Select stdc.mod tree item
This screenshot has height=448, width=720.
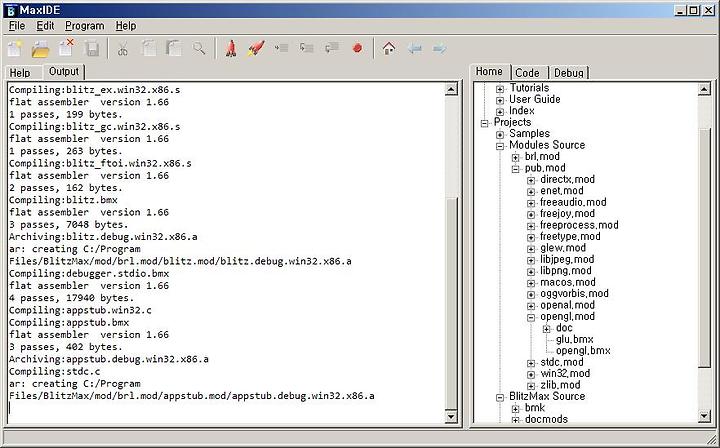[562, 362]
